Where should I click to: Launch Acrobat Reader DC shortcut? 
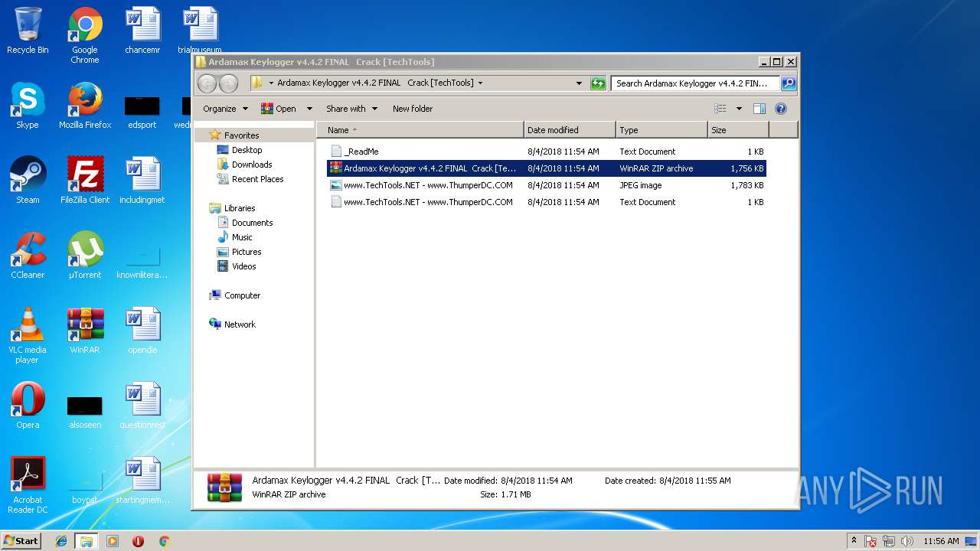tap(28, 485)
